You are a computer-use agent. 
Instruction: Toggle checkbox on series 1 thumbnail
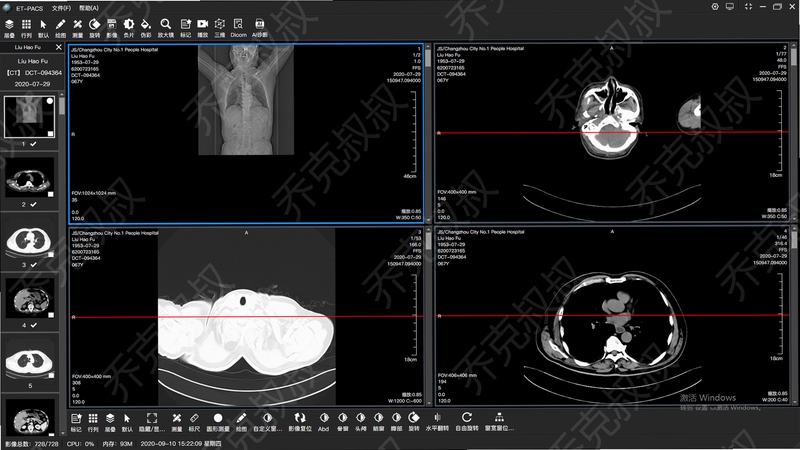(x=51, y=134)
